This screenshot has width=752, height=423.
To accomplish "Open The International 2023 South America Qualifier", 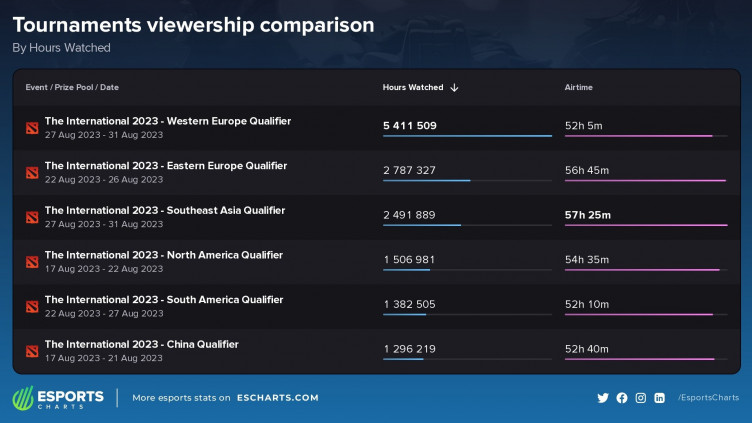I will (x=163, y=300).
